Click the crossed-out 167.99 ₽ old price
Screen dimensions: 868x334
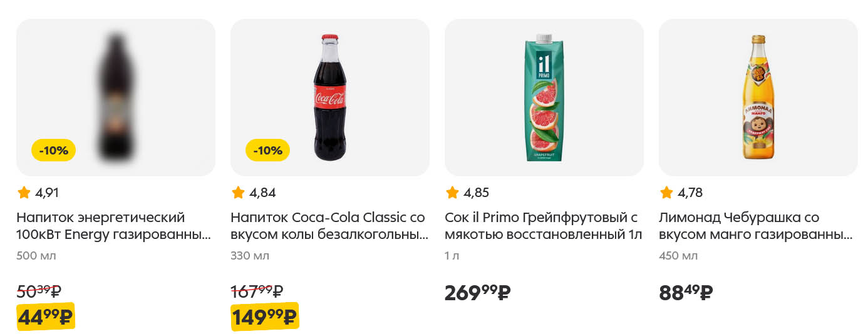pyautogui.click(x=257, y=291)
